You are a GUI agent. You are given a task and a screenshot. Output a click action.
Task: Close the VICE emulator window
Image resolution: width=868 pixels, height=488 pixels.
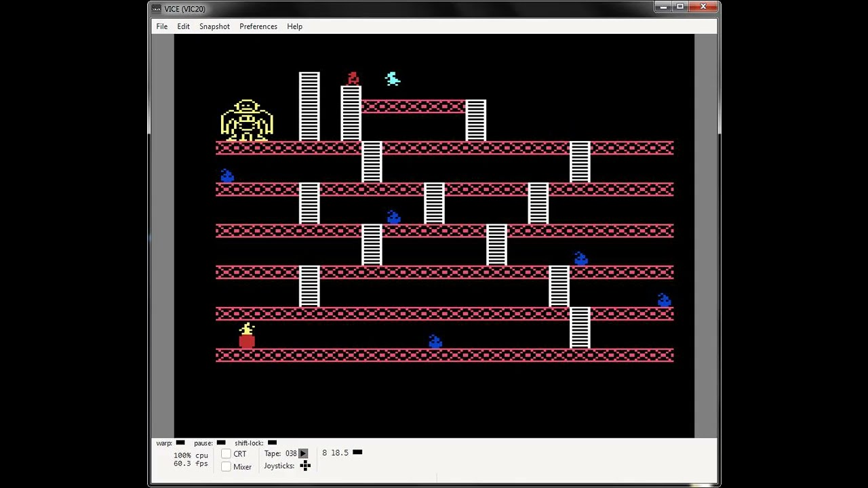click(703, 7)
